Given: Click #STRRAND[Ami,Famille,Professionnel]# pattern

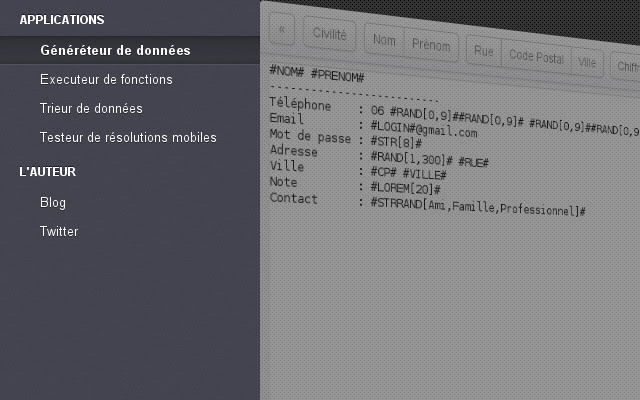Looking at the screenshot, I should click(x=478, y=207).
